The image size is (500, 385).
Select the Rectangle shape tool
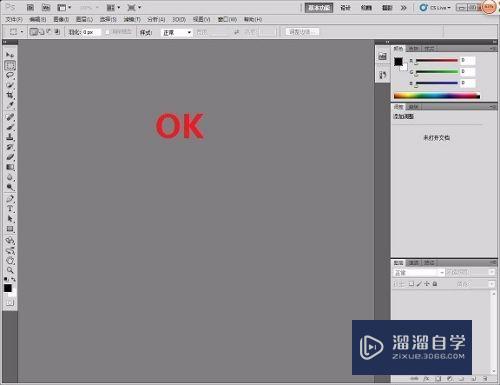[x=10, y=229]
